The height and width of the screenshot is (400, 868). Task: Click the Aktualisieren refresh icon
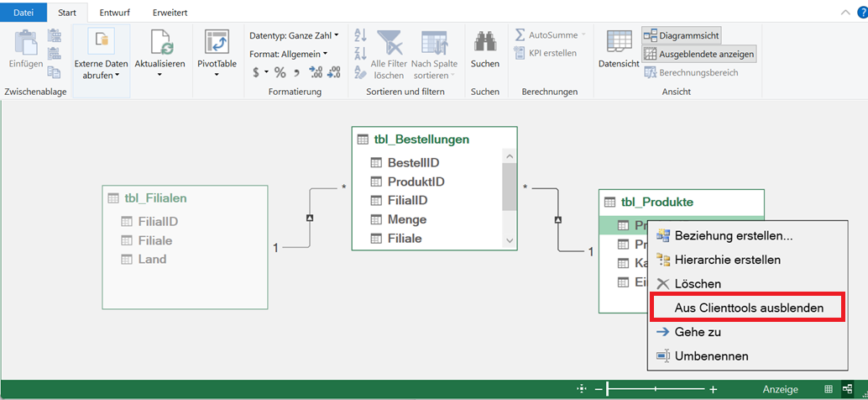pyautogui.click(x=162, y=42)
